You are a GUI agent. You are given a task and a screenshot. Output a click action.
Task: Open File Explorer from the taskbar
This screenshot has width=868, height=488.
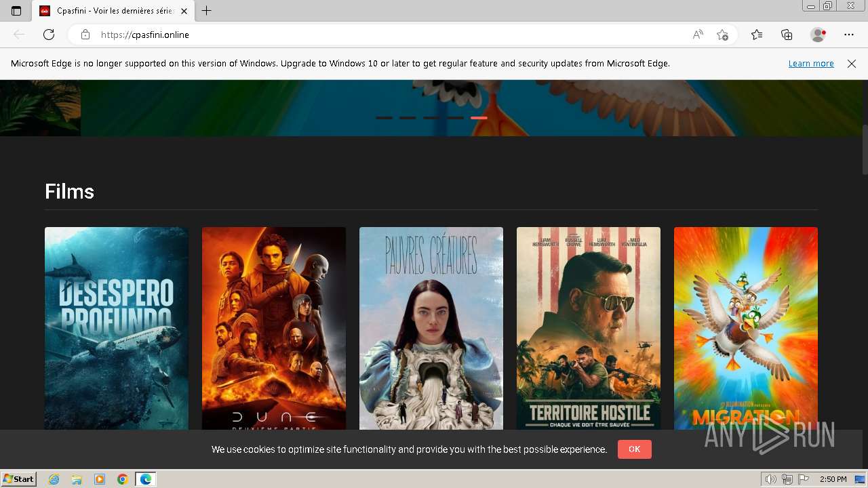77,479
